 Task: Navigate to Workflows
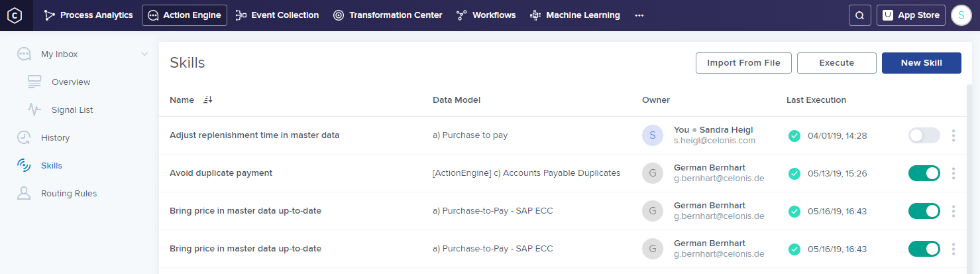click(x=486, y=15)
